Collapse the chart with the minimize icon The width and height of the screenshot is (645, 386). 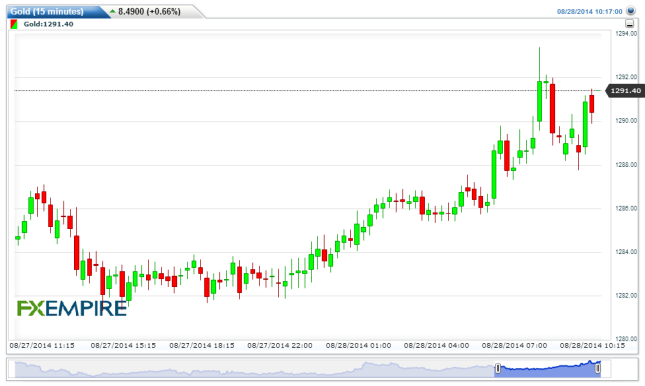(x=629, y=24)
